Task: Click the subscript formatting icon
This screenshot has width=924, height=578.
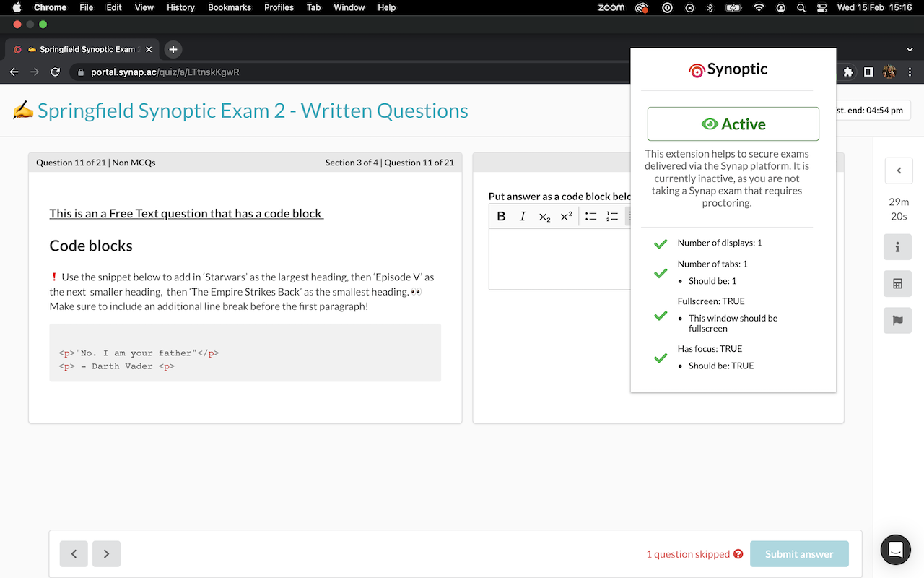Action: point(544,217)
